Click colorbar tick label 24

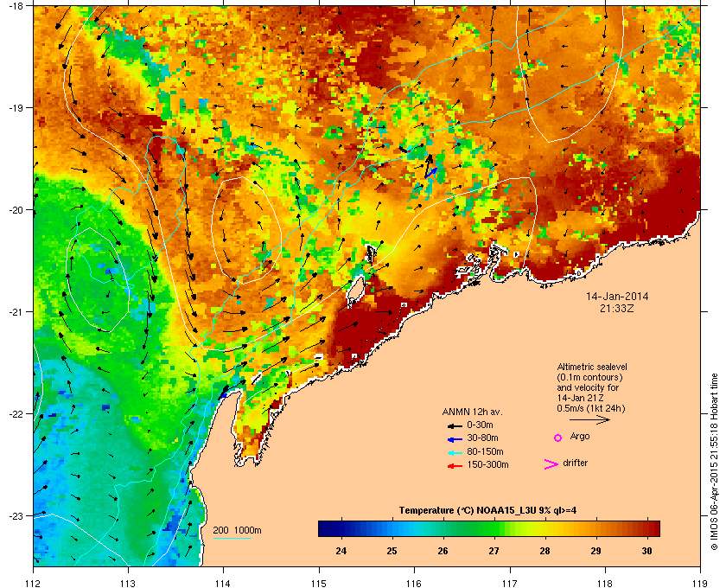click(341, 551)
